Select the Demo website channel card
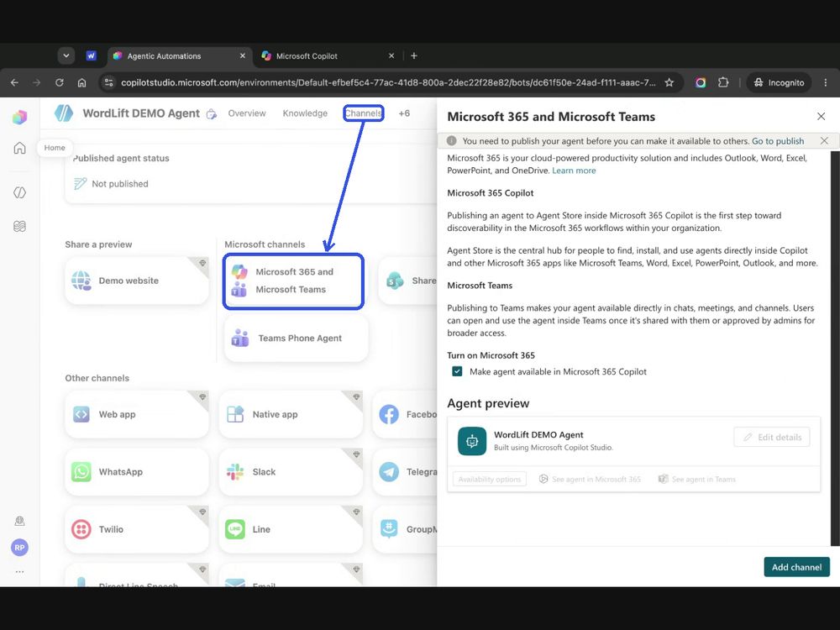This screenshot has height=630, width=840. (137, 281)
